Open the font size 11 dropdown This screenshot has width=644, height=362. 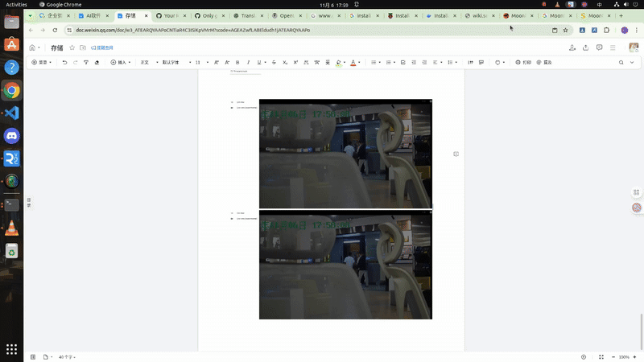(200, 62)
